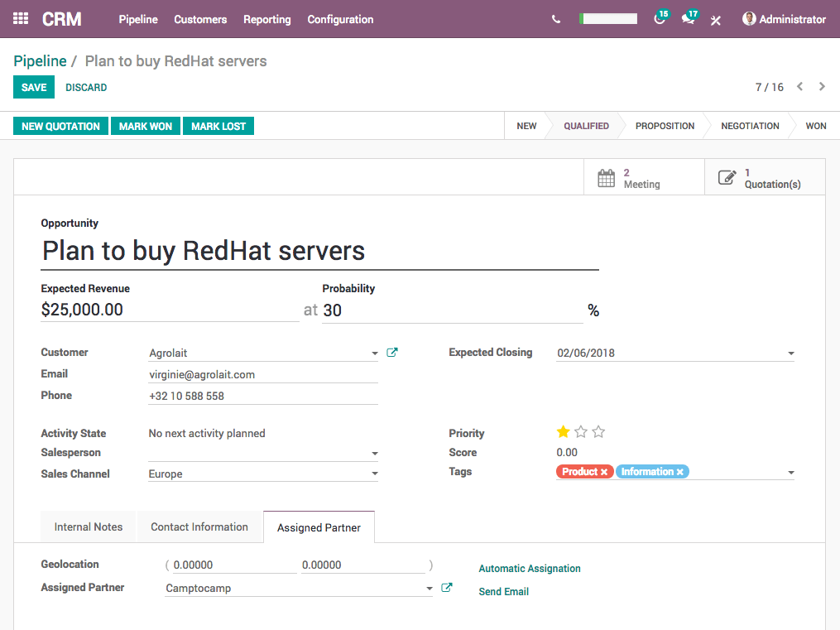Viewport: 840px width, 630px height.
Task: Remove the Product tag
Action: point(604,472)
